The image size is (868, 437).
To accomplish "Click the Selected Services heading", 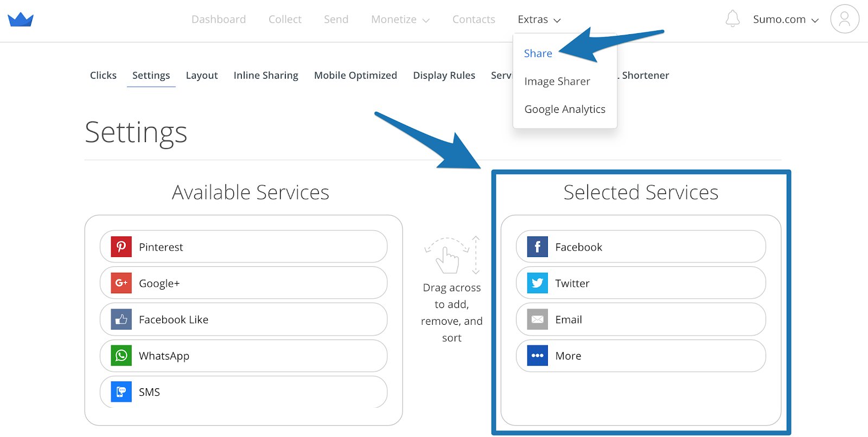I will coord(641,192).
